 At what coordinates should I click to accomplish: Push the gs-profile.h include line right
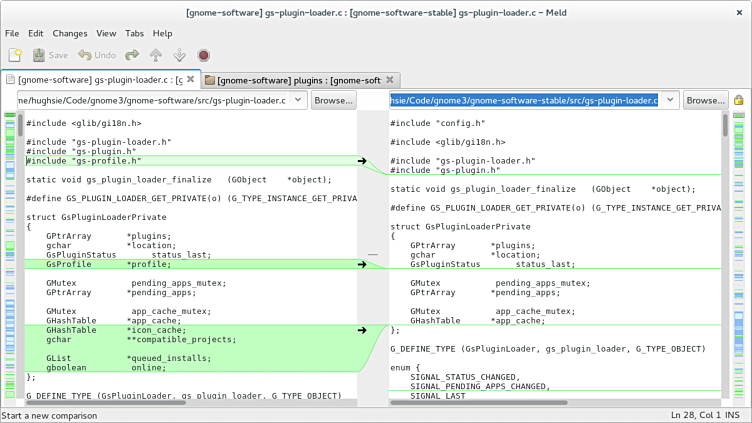(362, 161)
